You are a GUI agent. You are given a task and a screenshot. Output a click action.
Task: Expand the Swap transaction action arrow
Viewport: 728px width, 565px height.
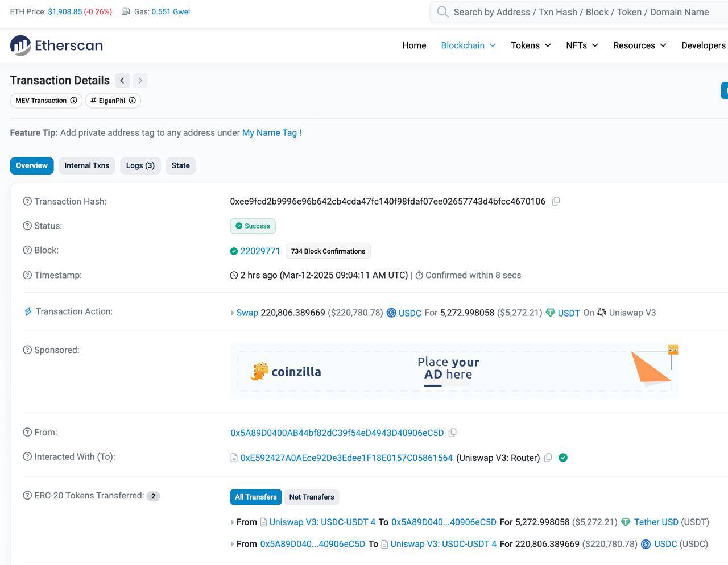232,313
